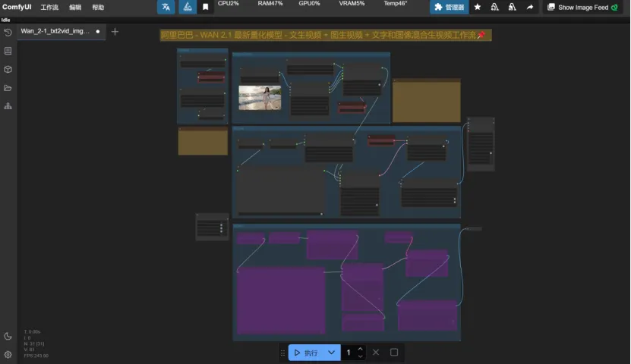
Task: Open the 管理器 manager button
Action: (x=449, y=7)
